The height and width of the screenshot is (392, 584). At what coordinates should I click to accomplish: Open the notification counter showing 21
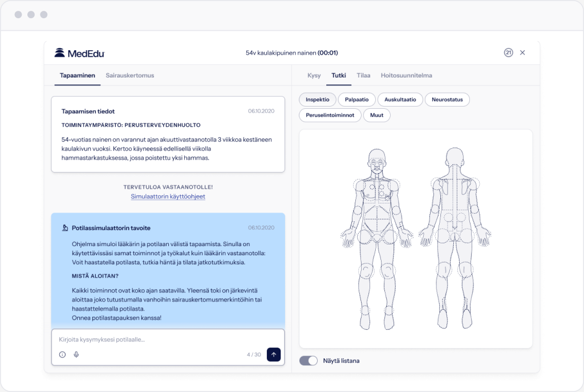point(508,52)
